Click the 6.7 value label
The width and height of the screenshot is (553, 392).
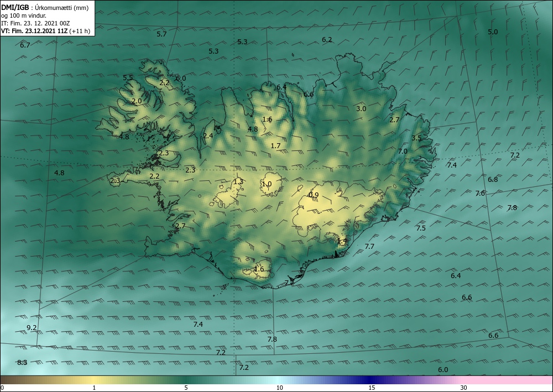coord(25,45)
